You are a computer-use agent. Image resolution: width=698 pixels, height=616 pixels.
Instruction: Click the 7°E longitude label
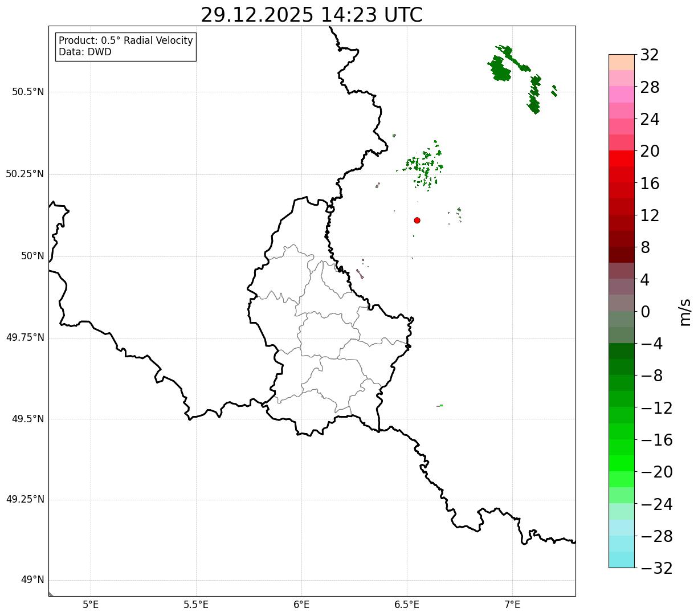512,605
